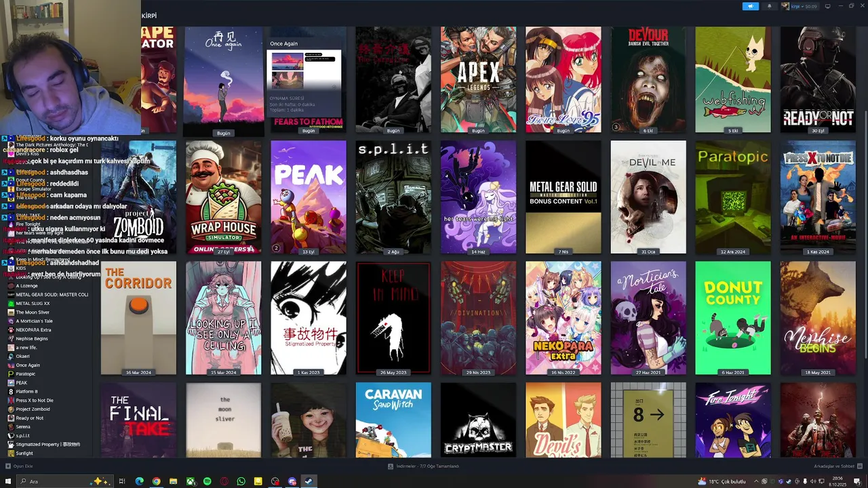
Task: Open The Final Take cover
Action: click(138, 420)
